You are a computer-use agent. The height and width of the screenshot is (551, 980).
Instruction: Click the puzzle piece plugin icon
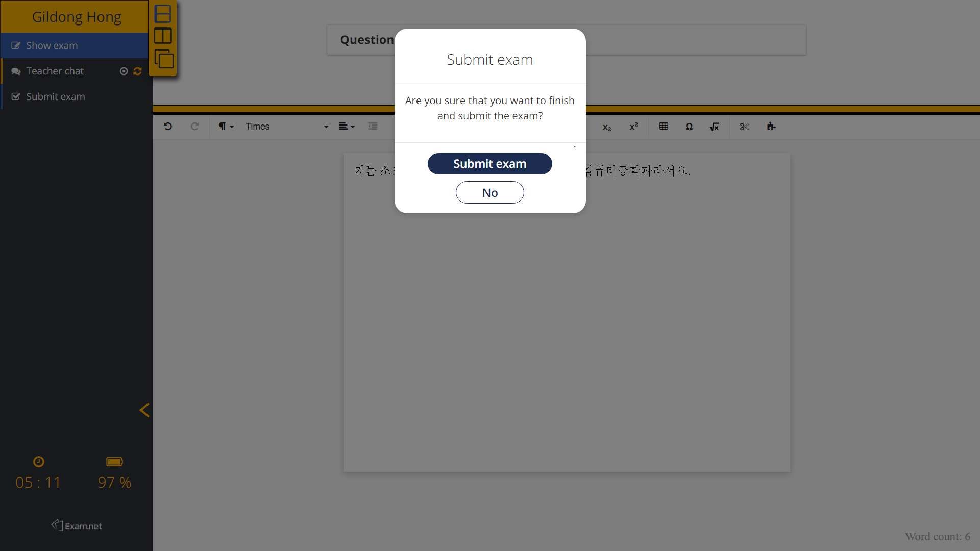pyautogui.click(x=771, y=127)
